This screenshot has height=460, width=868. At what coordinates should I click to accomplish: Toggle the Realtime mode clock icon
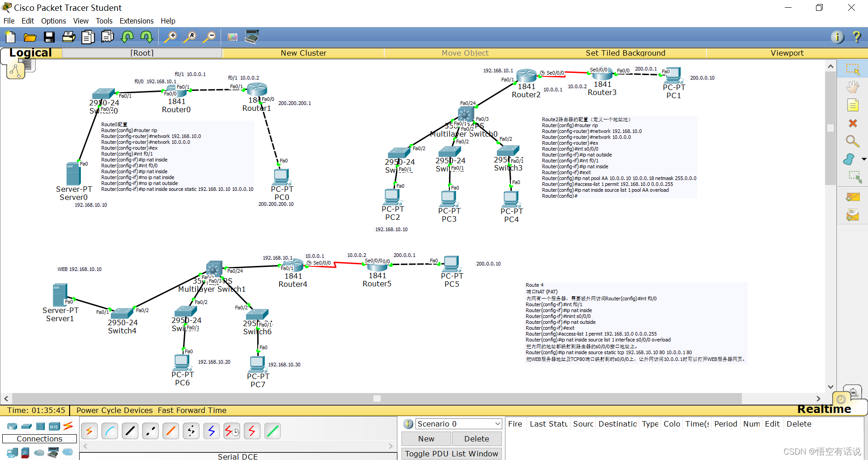point(840,399)
